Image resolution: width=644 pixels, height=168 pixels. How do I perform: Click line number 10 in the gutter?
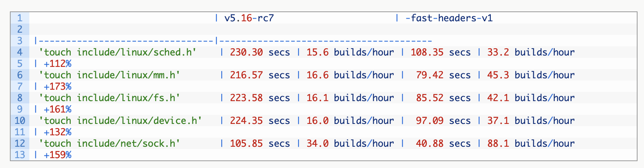[20, 120]
